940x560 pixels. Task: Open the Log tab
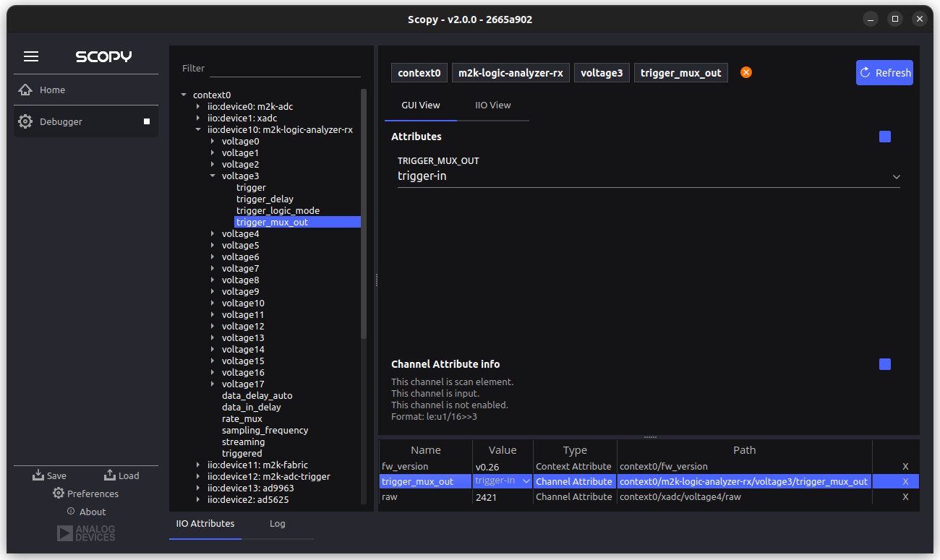[x=278, y=524]
